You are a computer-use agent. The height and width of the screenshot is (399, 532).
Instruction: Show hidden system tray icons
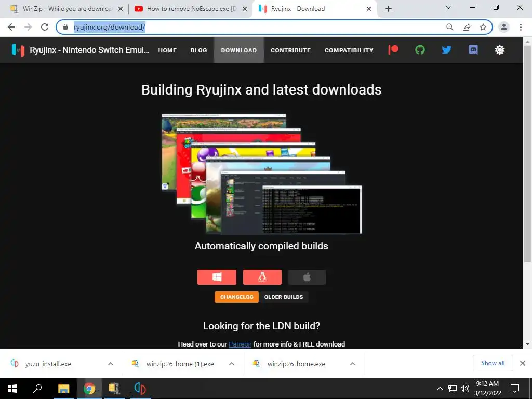pyautogui.click(x=440, y=389)
